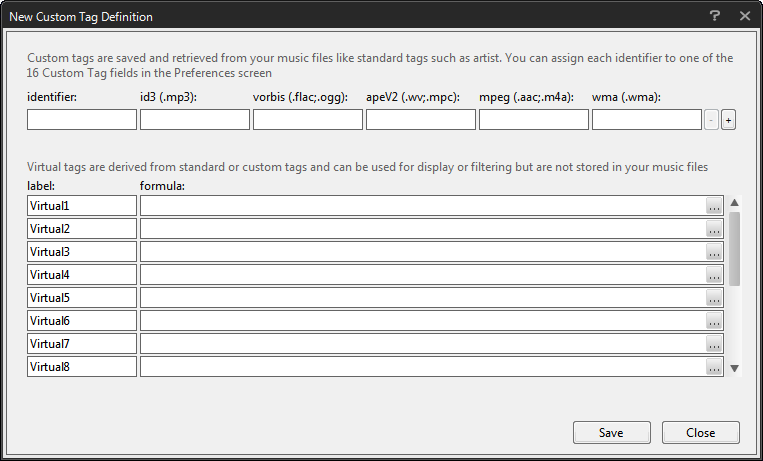This screenshot has height=461, width=763.
Task: Open formula editor for Virtual6
Action: pyautogui.click(x=713, y=321)
